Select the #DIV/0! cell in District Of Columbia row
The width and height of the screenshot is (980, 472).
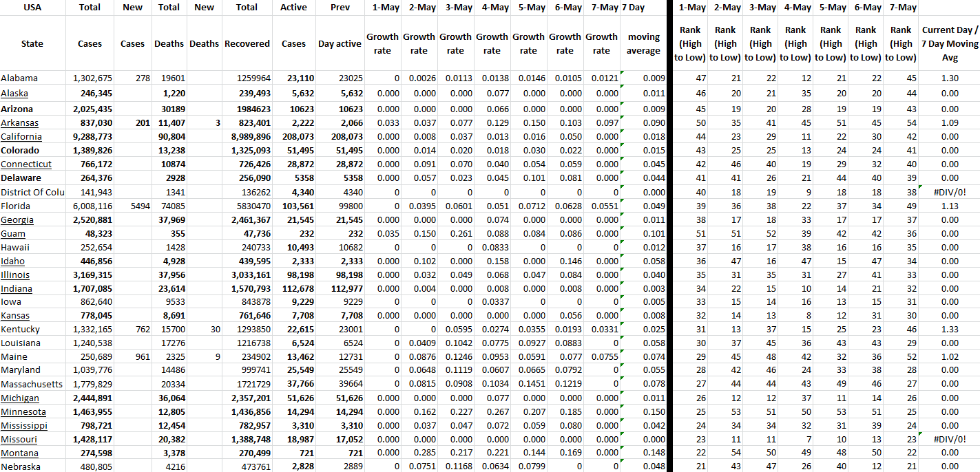(951, 192)
